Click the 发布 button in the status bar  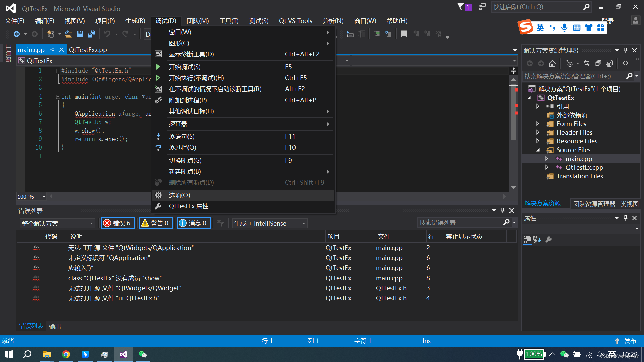(630, 340)
